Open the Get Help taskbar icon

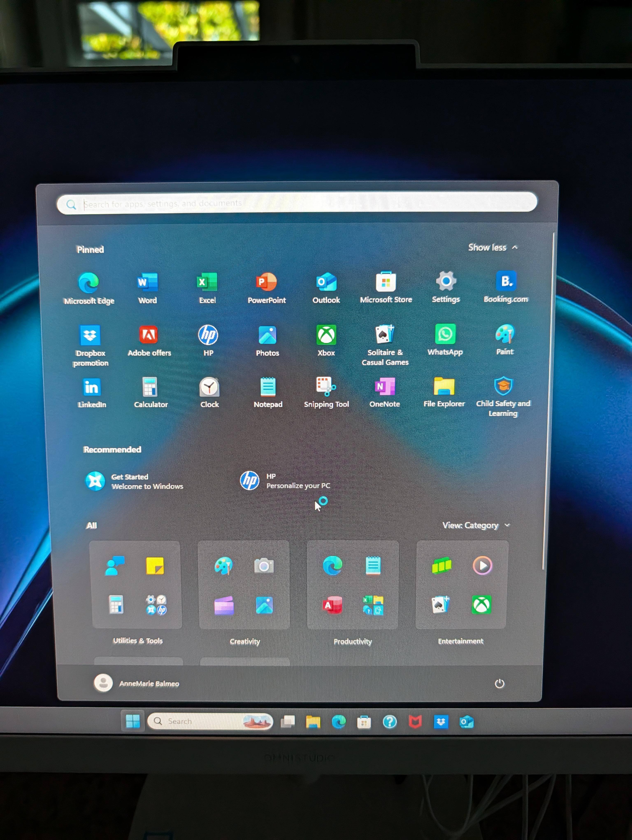click(390, 722)
